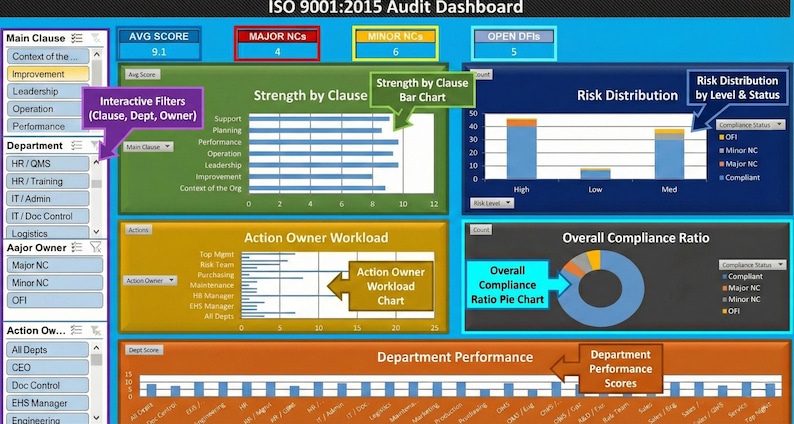Select Performance in Main Clause slicer

click(x=48, y=126)
